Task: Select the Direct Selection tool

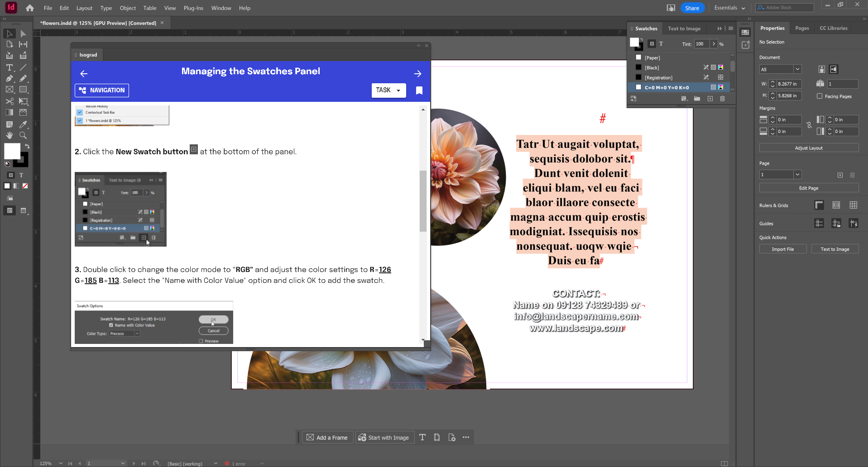Action: [23, 33]
